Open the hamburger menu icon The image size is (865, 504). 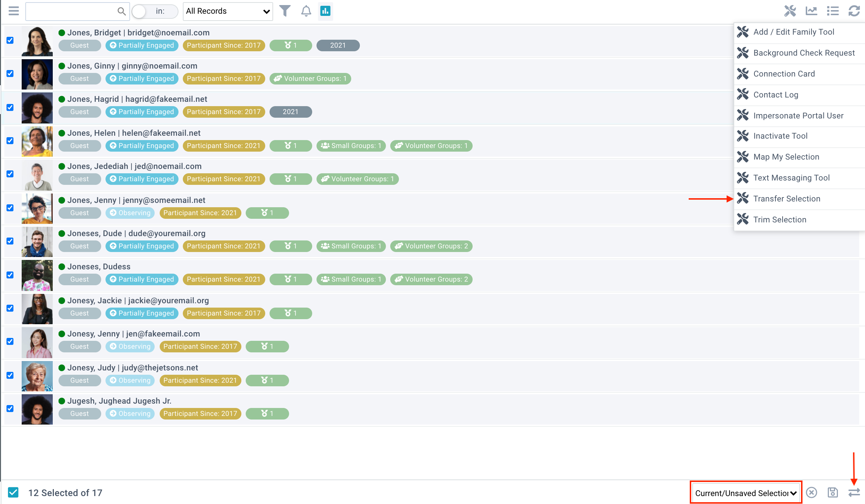click(x=13, y=11)
